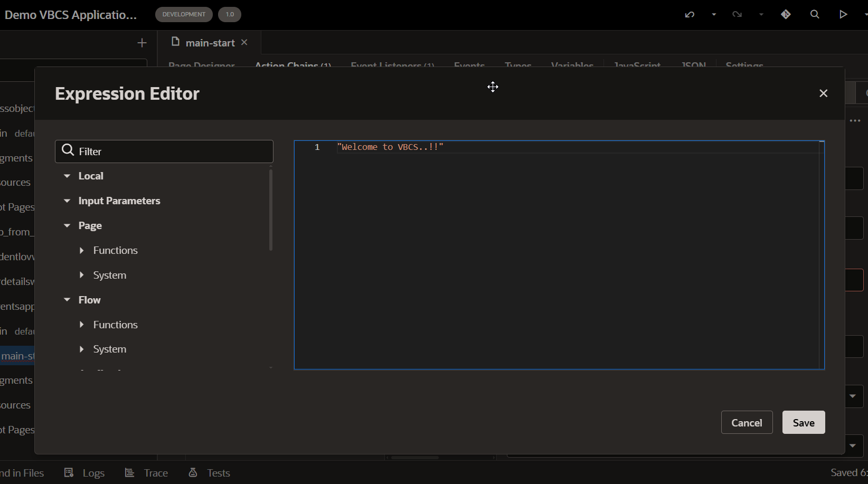Screen dimensions: 868x484
Task: Click the Expression Editor title bar
Action: tap(439, 93)
